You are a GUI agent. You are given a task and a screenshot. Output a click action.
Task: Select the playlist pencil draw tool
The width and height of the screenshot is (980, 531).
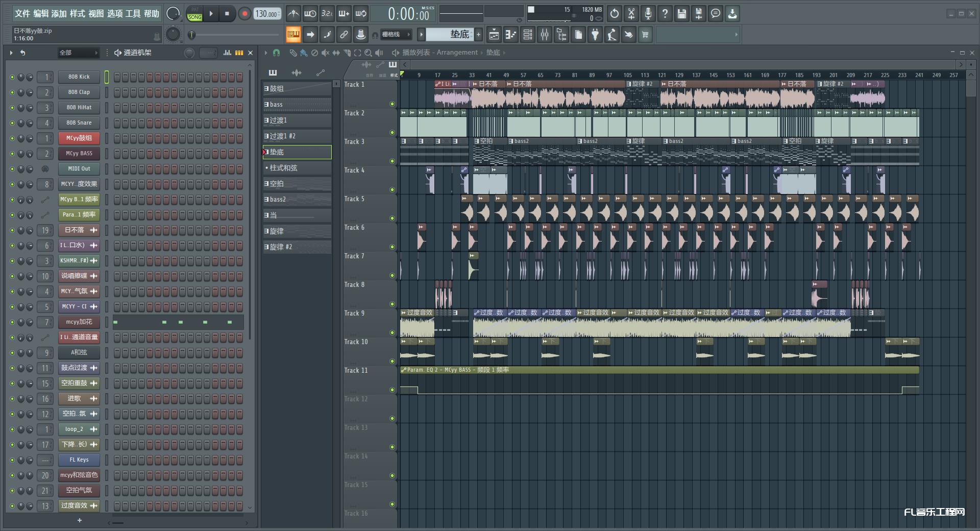(293, 53)
